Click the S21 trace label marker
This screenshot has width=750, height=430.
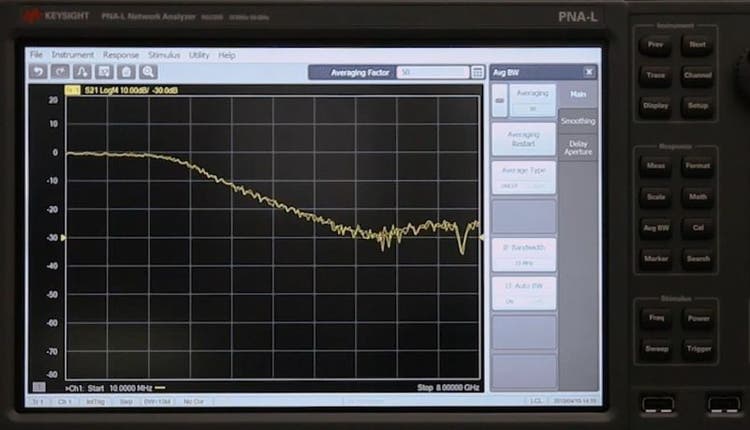pos(72,90)
